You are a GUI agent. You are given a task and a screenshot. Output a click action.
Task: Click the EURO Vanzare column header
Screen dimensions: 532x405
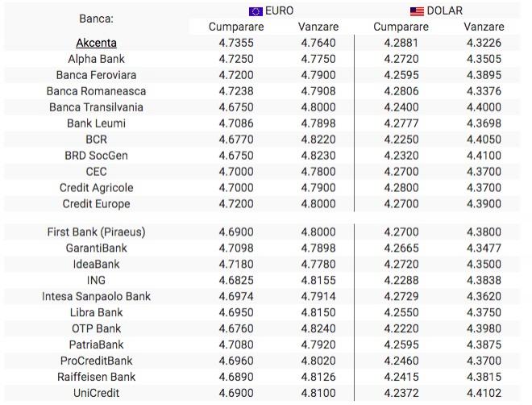click(318, 27)
